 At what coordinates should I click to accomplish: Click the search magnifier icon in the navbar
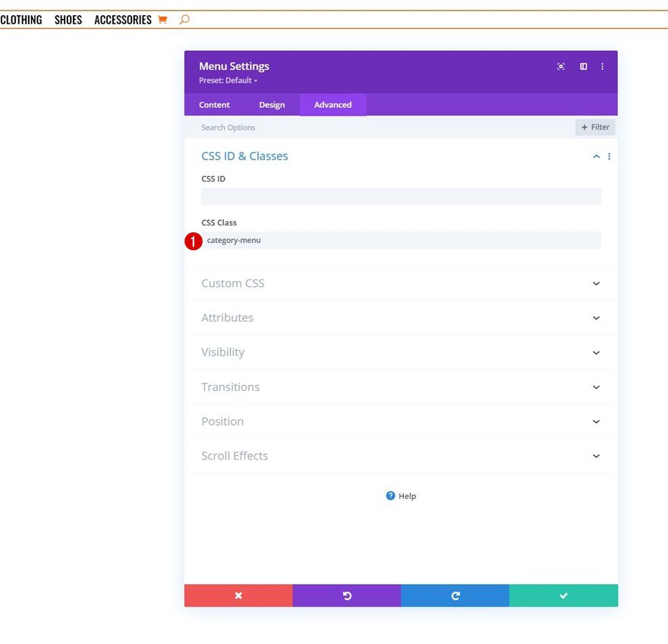point(186,19)
